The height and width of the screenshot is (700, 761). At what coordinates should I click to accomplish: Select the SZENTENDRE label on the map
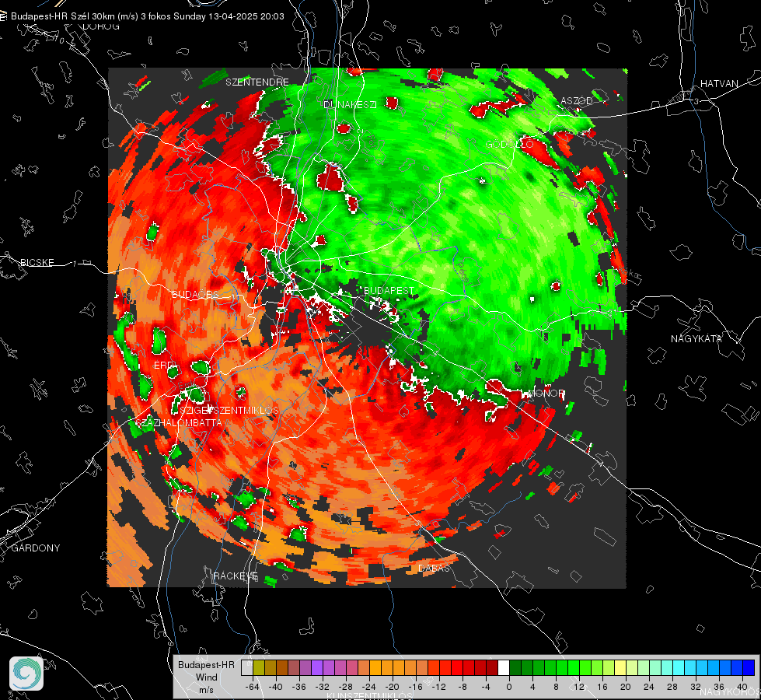tap(257, 82)
